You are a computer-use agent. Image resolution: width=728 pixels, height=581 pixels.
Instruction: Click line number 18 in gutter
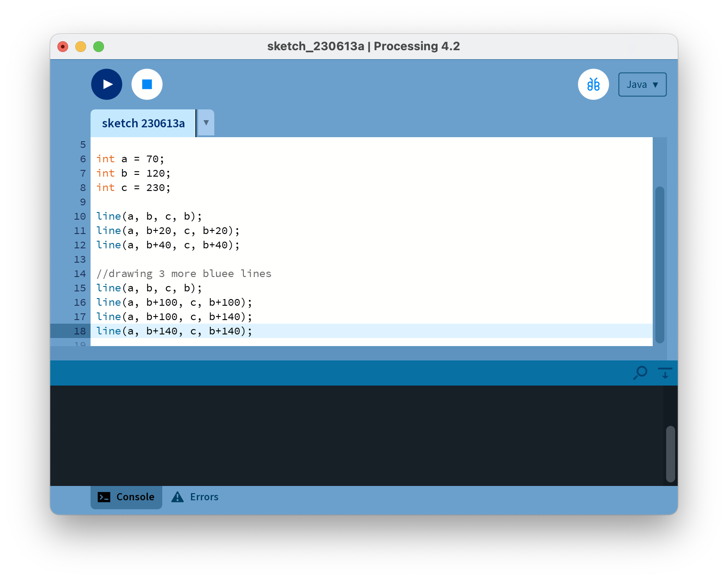[x=80, y=331]
